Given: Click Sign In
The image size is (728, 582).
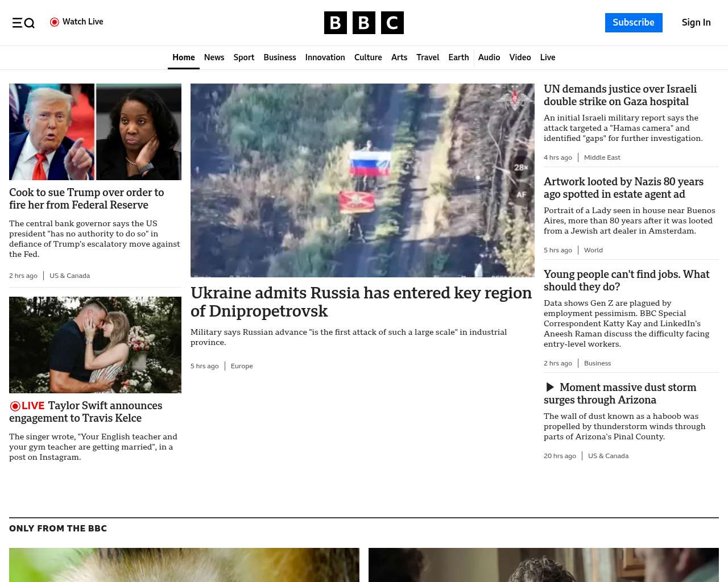Looking at the screenshot, I should pos(696,23).
